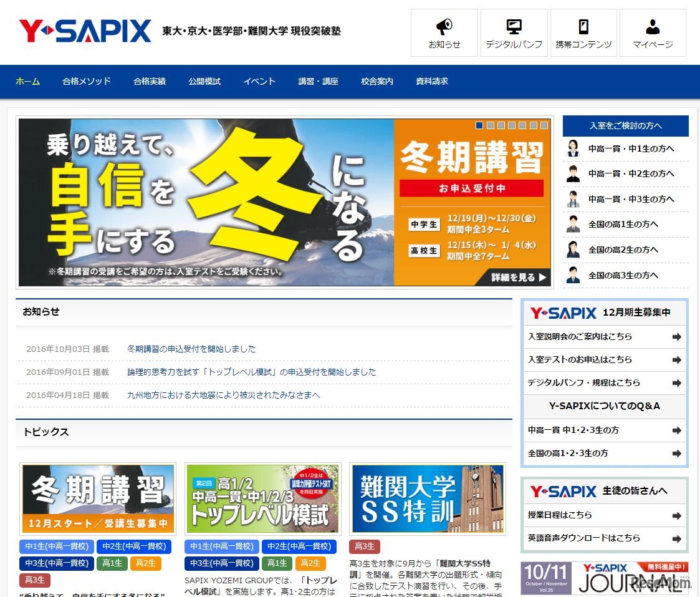Click the 12月期生募集中 heading text

coord(636,313)
